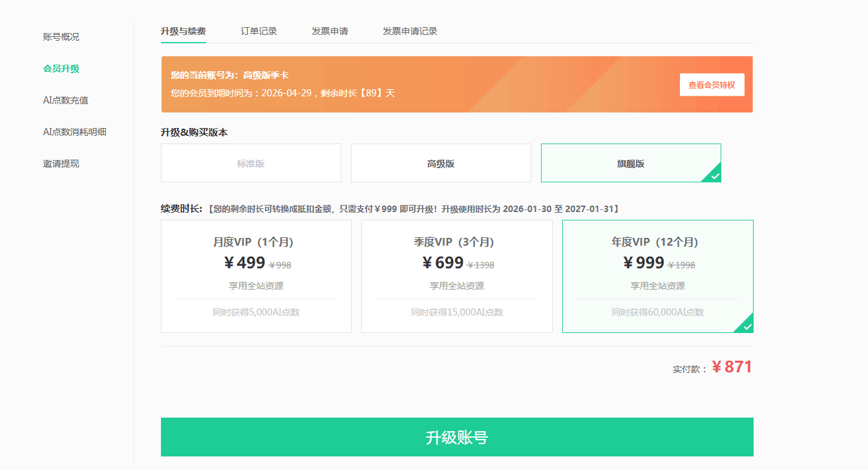This screenshot has height=470, width=868.
Task: Go to AI点数充值 in the sidebar
Action: 65,100
